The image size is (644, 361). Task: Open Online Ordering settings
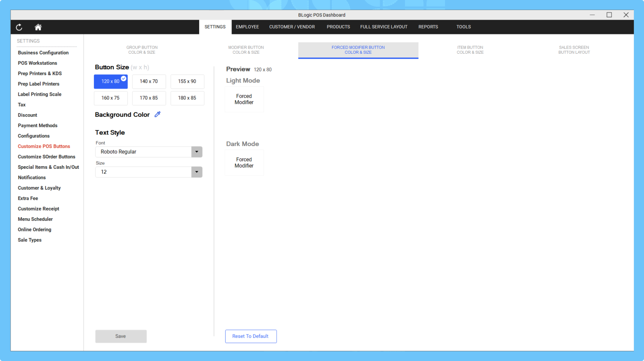point(34,230)
